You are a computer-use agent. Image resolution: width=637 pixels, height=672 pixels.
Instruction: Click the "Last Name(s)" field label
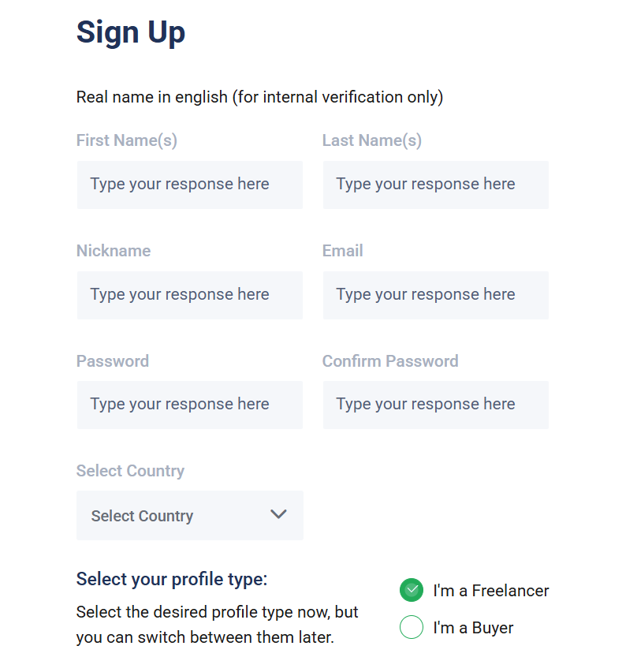pos(372,140)
